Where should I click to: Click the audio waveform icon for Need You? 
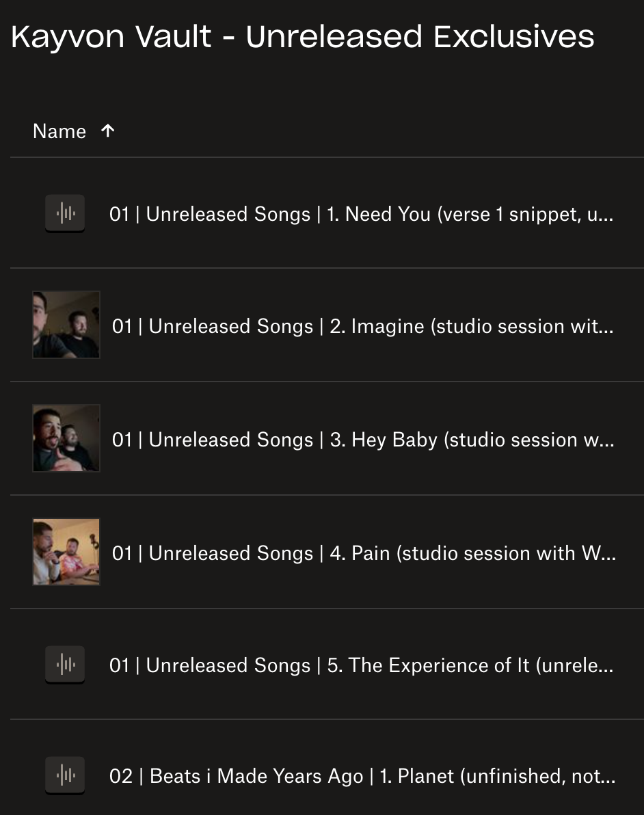(x=65, y=213)
